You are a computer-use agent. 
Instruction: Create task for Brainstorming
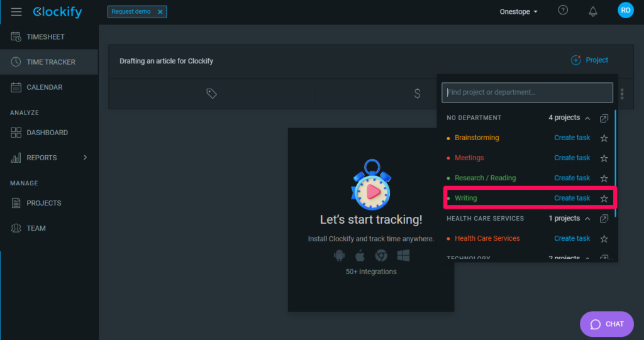pos(572,138)
